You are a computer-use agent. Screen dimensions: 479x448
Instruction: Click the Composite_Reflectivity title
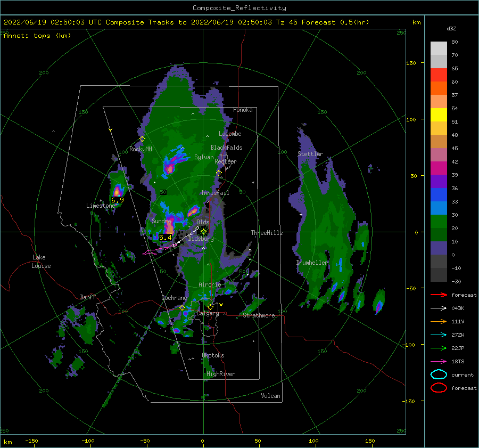point(240,8)
